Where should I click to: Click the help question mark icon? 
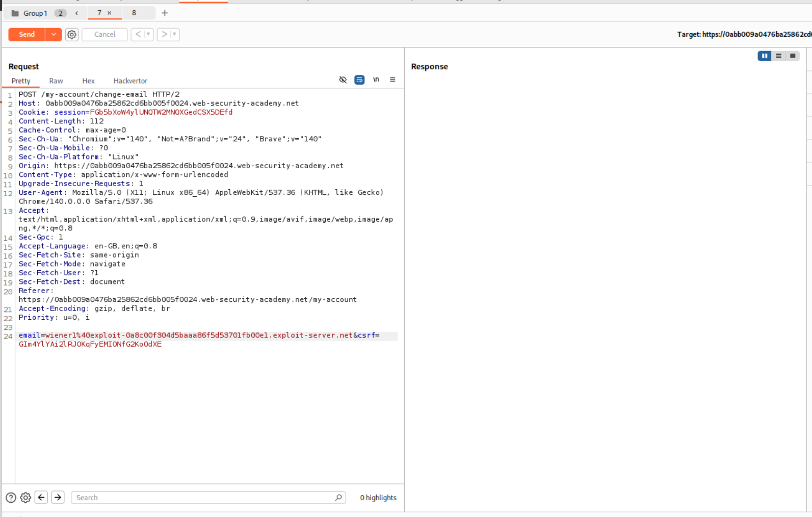11,498
